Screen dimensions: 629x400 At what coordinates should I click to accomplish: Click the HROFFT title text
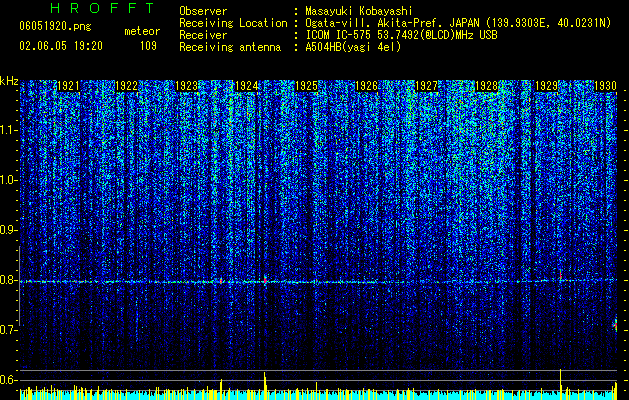(103, 8)
